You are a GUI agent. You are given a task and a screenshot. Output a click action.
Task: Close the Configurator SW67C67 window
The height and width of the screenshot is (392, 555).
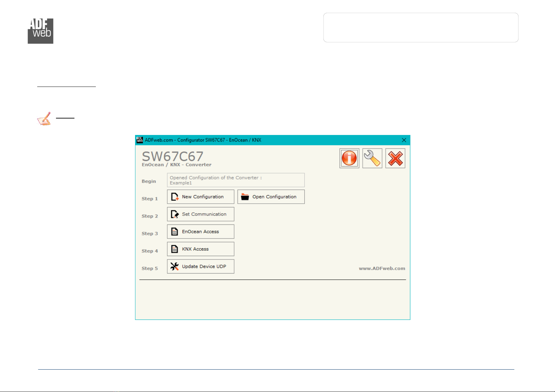[x=404, y=140]
